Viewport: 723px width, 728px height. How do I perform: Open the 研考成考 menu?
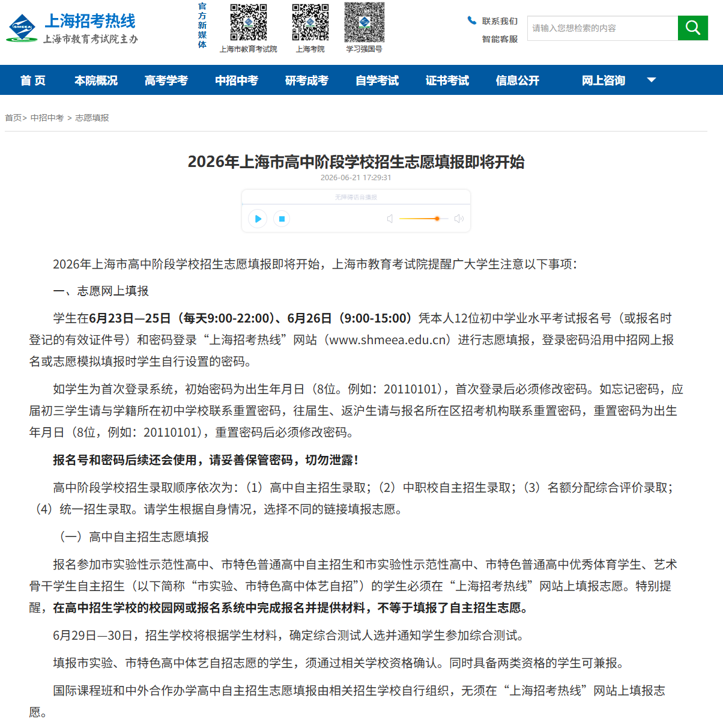click(307, 80)
